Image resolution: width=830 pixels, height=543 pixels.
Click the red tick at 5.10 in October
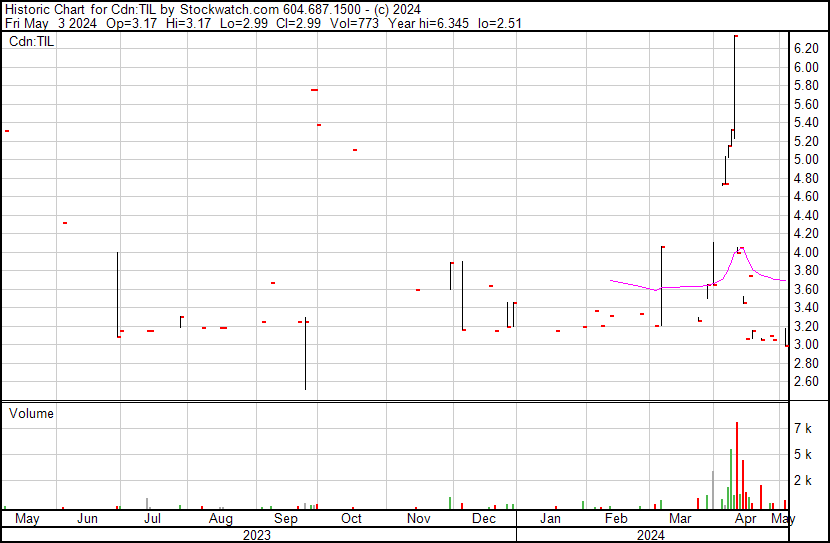(355, 150)
